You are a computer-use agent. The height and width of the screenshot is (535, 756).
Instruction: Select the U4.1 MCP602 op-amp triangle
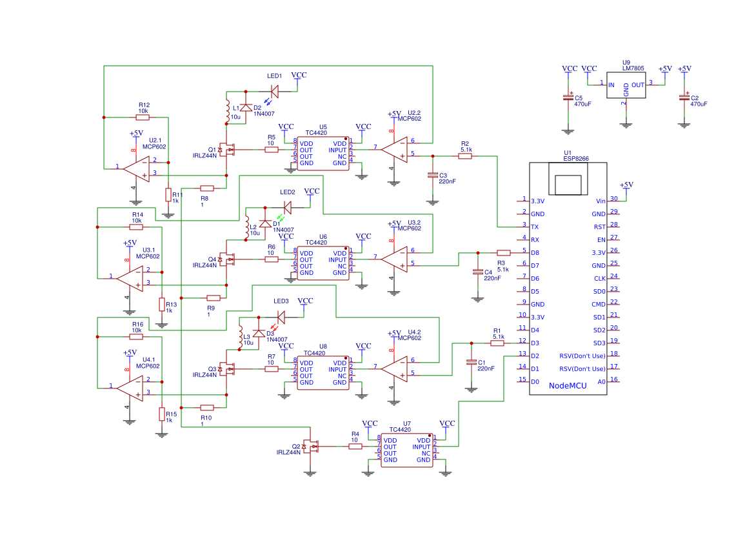(x=130, y=389)
